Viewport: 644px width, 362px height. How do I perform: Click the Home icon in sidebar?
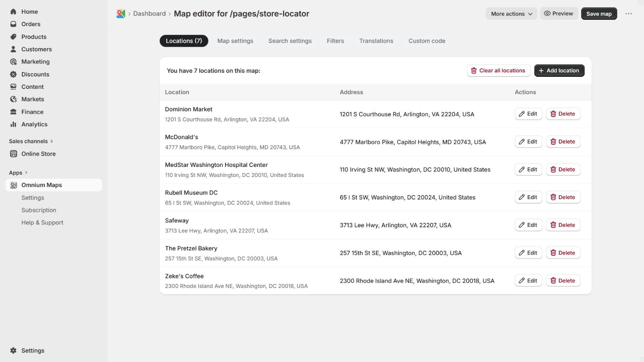tap(13, 12)
